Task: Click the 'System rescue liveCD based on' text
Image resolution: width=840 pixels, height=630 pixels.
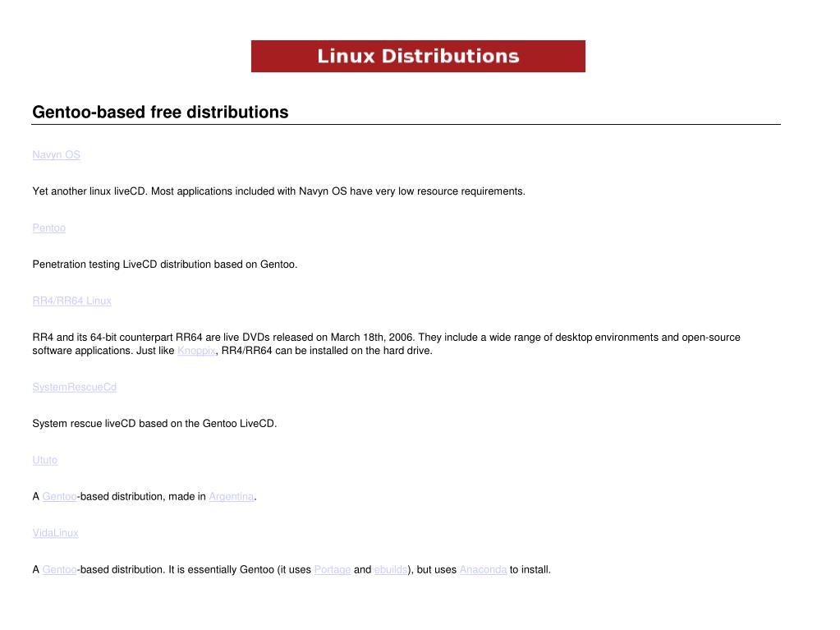Action: [154, 424]
